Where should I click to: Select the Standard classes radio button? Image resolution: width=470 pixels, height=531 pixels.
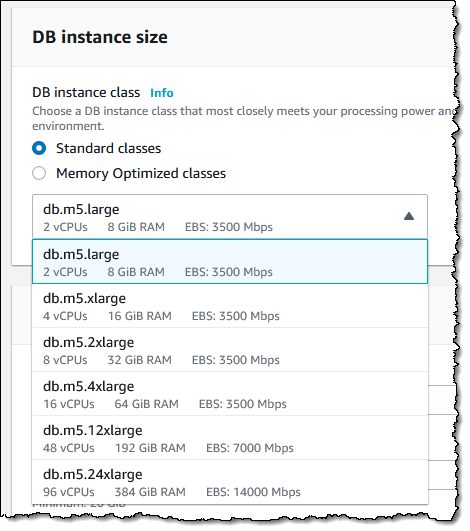click(39, 148)
